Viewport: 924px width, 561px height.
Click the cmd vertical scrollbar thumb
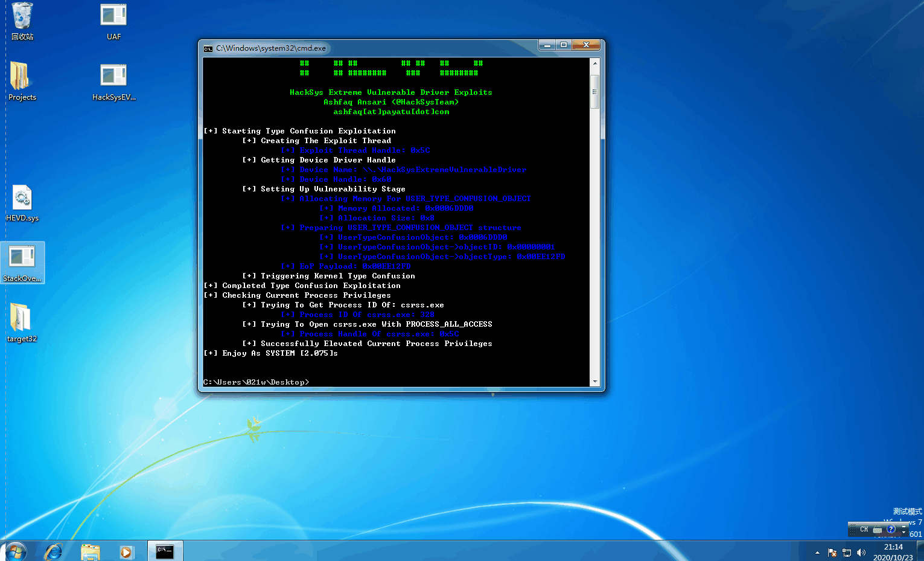tap(595, 92)
